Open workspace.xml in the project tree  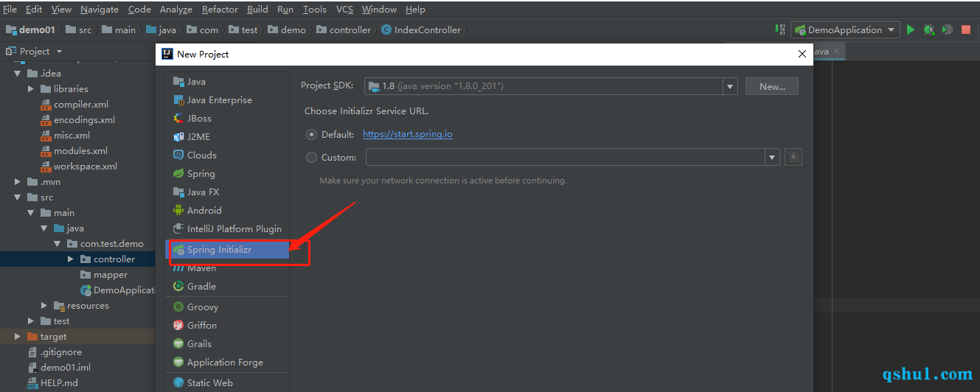click(x=85, y=166)
